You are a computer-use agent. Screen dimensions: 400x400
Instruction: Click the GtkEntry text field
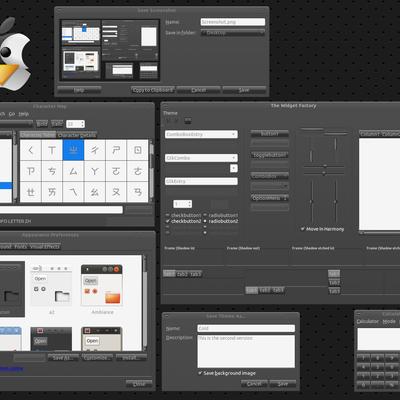[201, 181]
